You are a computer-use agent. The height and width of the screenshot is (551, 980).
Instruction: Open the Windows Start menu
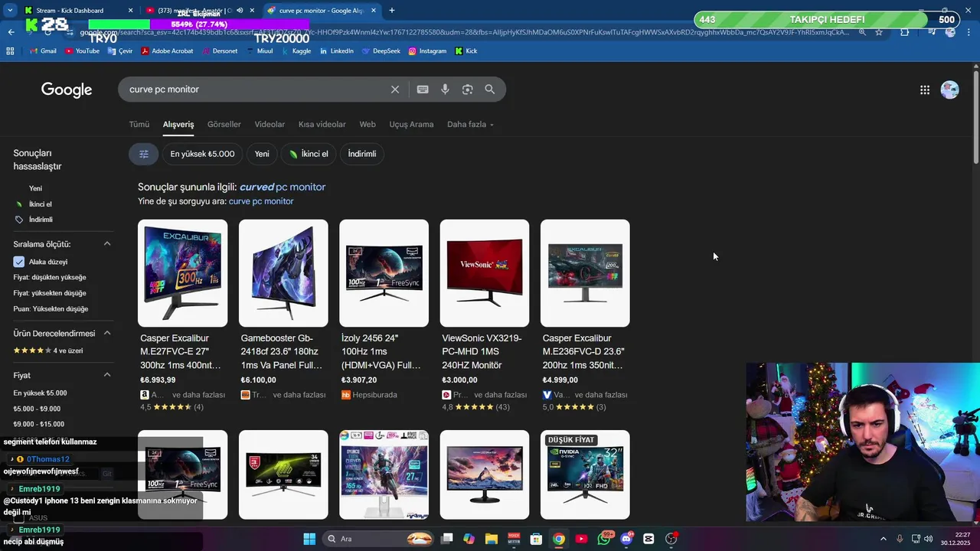click(309, 539)
